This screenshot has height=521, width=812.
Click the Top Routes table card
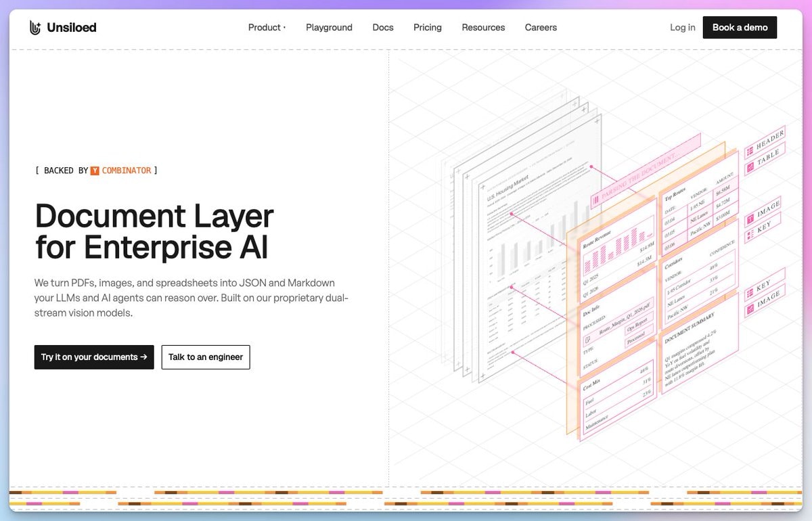click(x=699, y=202)
